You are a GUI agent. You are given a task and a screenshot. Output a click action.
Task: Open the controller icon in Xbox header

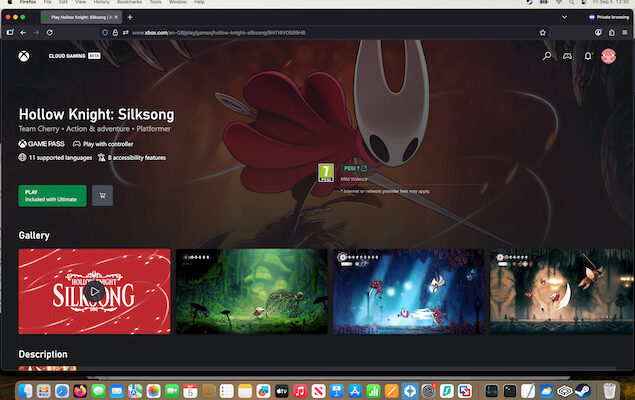[567, 56]
